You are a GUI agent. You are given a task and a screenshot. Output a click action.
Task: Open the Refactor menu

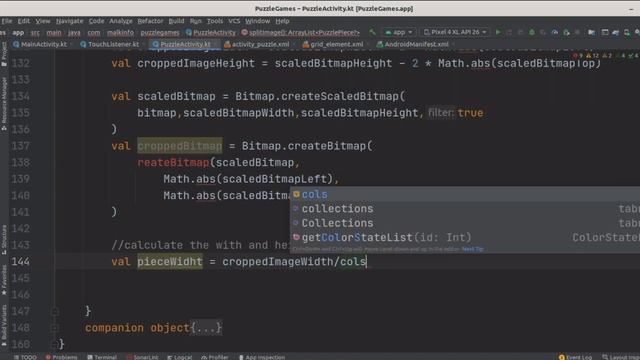click(150, 21)
